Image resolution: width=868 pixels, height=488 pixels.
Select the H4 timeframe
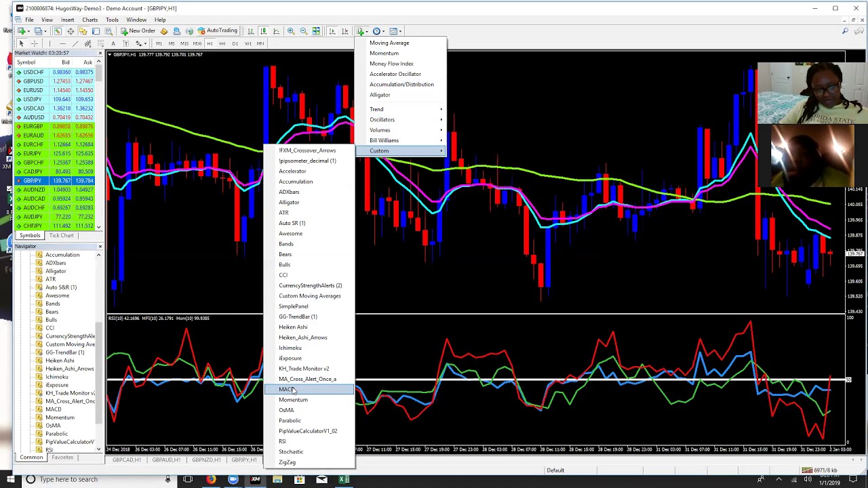222,43
